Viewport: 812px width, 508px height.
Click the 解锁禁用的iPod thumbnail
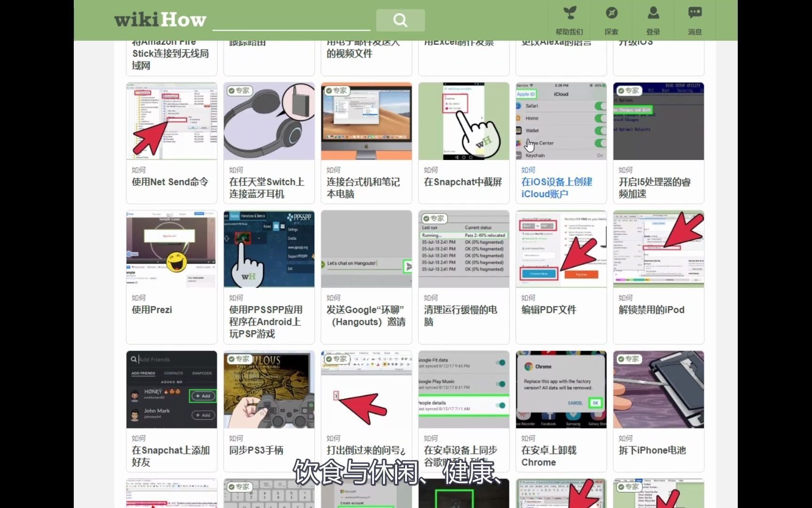[658, 249]
